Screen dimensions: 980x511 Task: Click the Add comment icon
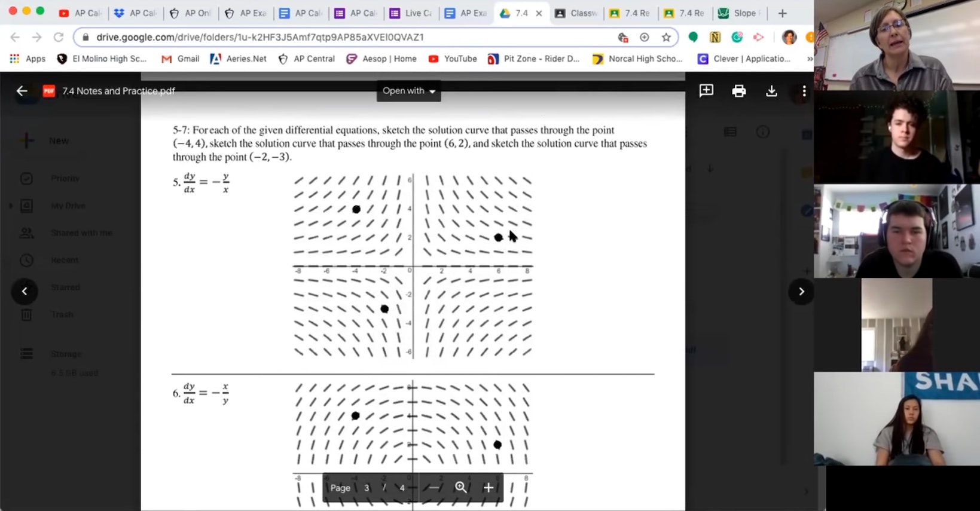[706, 91]
